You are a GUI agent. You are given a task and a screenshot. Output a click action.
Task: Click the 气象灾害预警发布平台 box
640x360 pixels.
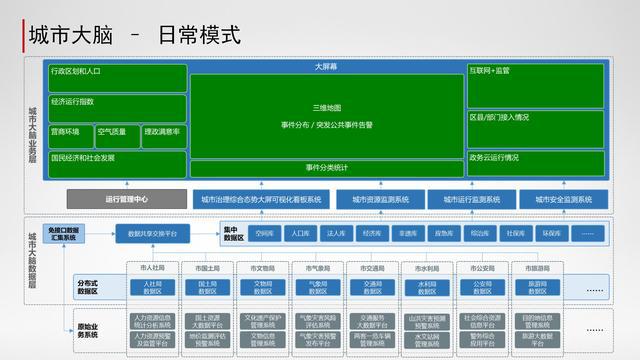(x=318, y=340)
